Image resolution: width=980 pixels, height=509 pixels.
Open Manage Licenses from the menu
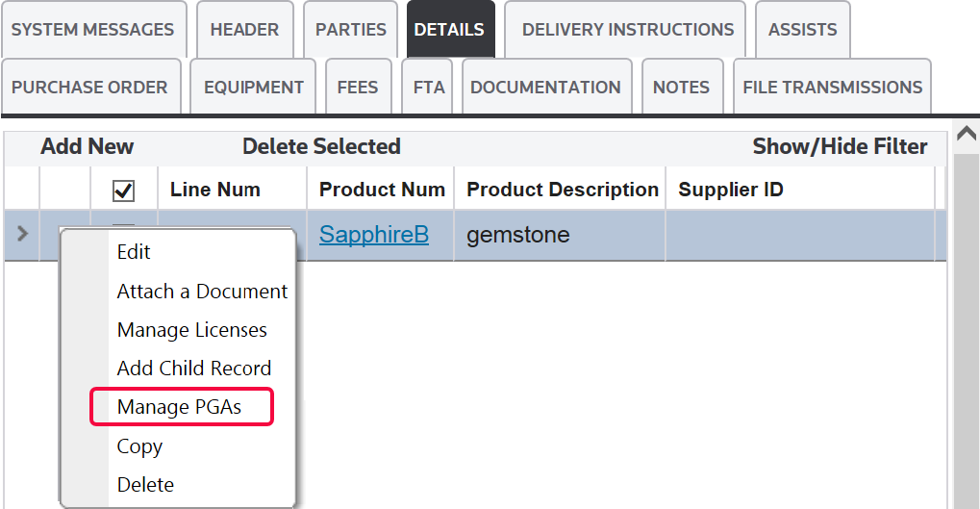tap(192, 330)
